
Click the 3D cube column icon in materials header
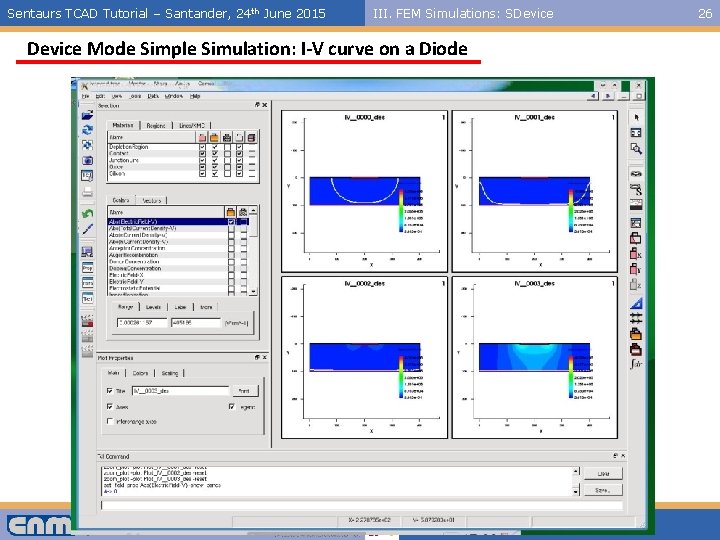[x=251, y=137]
